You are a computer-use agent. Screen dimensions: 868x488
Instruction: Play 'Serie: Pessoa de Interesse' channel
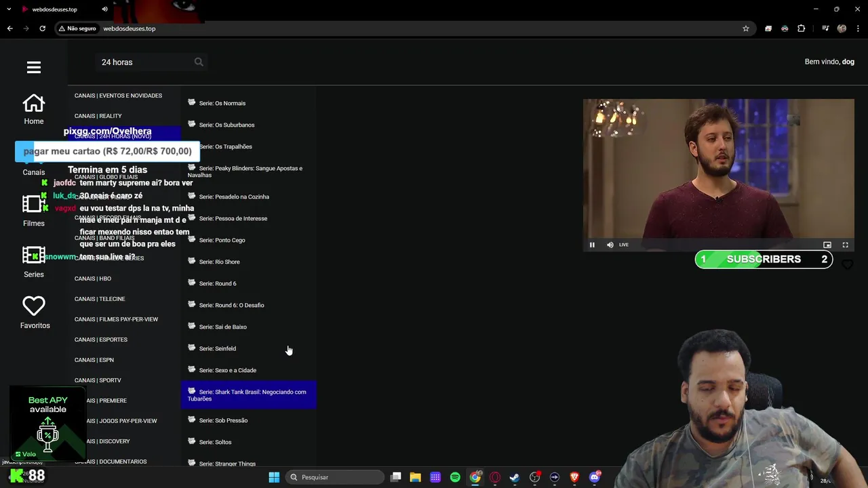[248, 218]
